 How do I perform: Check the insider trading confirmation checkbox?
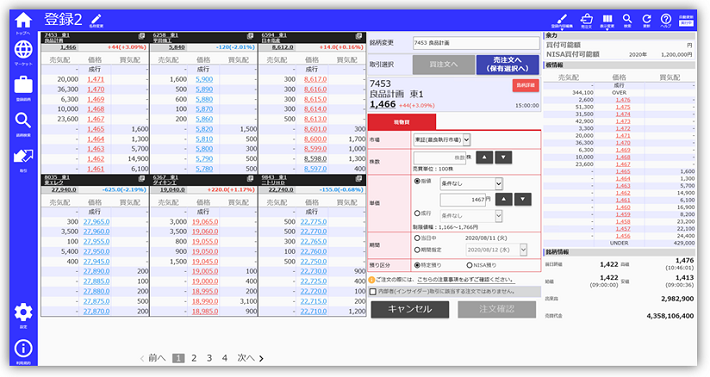coord(373,291)
